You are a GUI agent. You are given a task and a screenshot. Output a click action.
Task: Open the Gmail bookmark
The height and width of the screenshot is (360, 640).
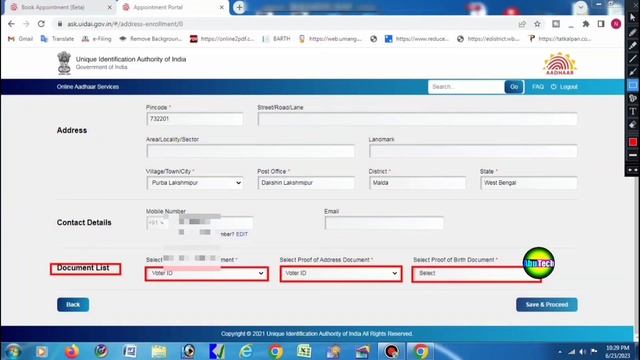point(20,39)
